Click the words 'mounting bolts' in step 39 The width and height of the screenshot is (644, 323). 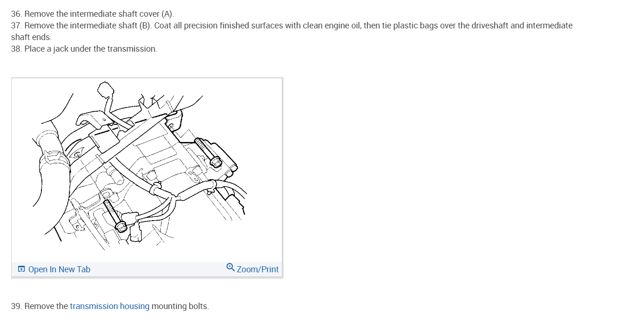[x=179, y=306]
